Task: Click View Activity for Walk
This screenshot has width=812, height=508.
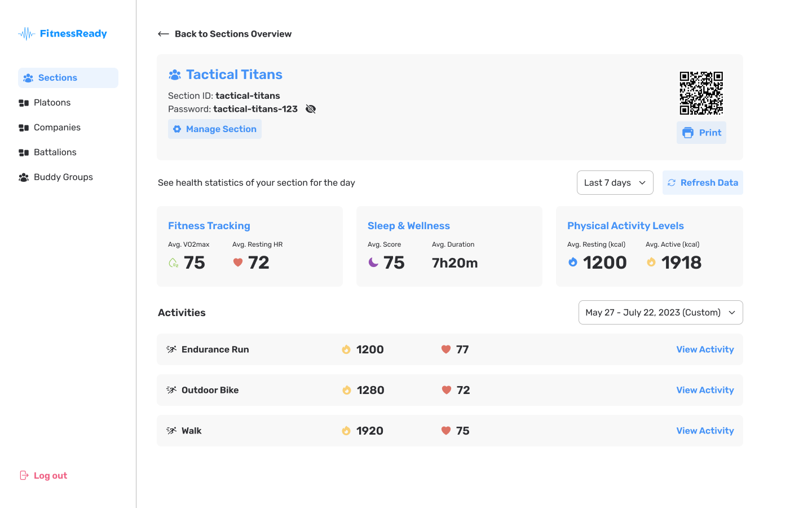Action: pos(705,431)
